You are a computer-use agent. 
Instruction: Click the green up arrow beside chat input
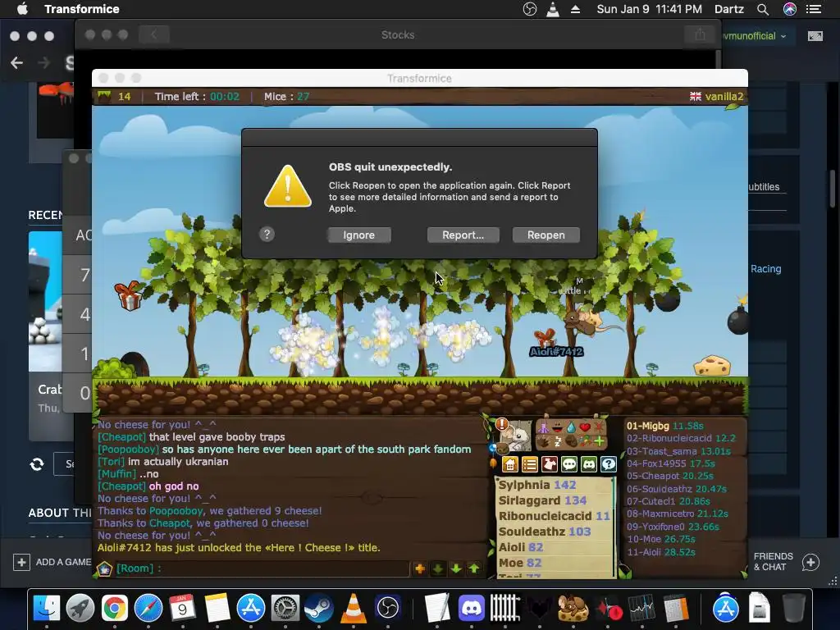(x=474, y=568)
